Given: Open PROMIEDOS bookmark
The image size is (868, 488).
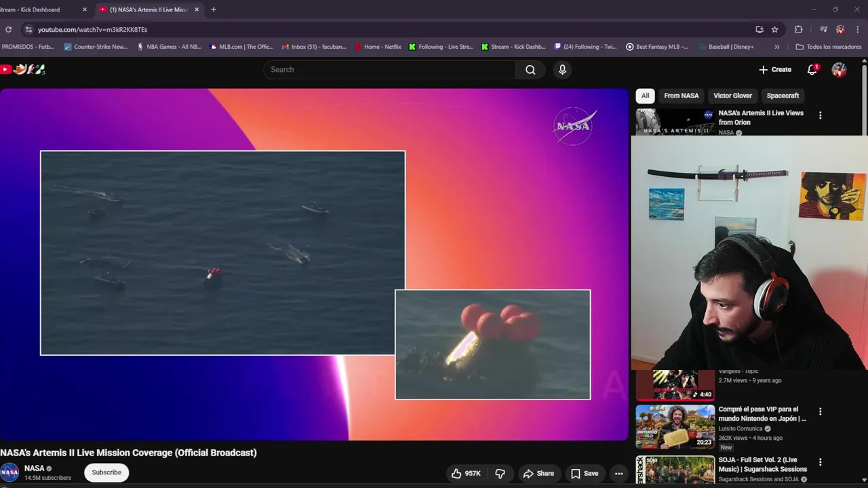Looking at the screenshot, I should point(27,47).
